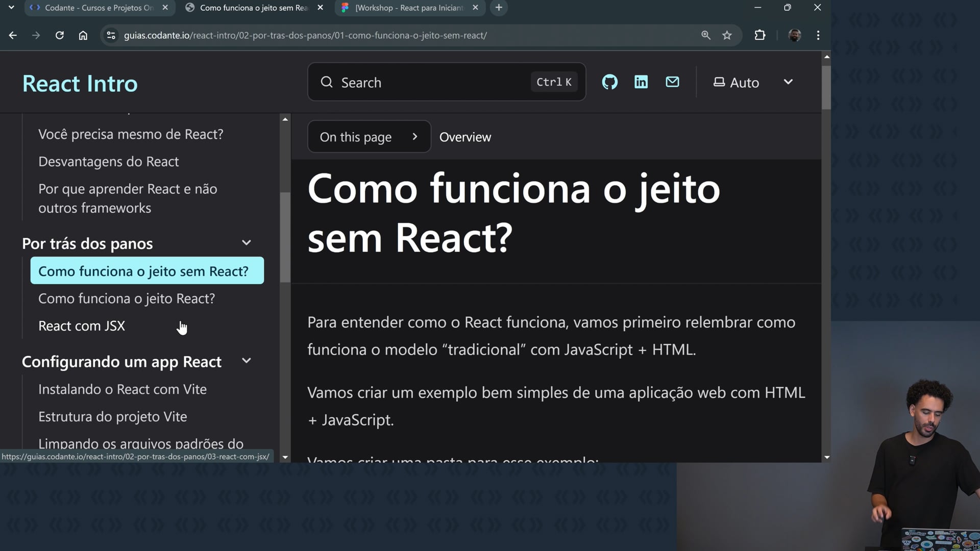Image resolution: width=980 pixels, height=551 pixels.
Task: Open the Chrome three-dot menu
Action: click(x=818, y=35)
